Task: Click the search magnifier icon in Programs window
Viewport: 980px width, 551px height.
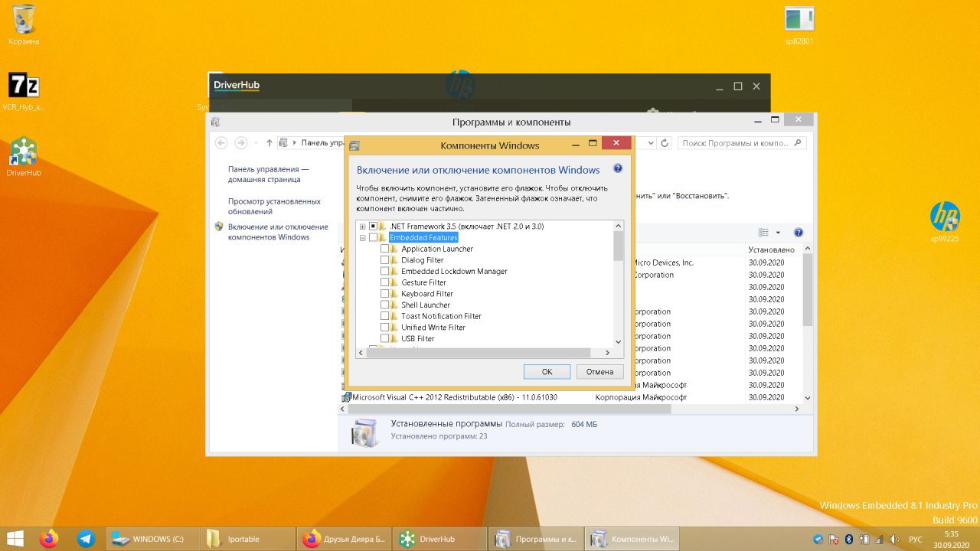Action: click(797, 142)
